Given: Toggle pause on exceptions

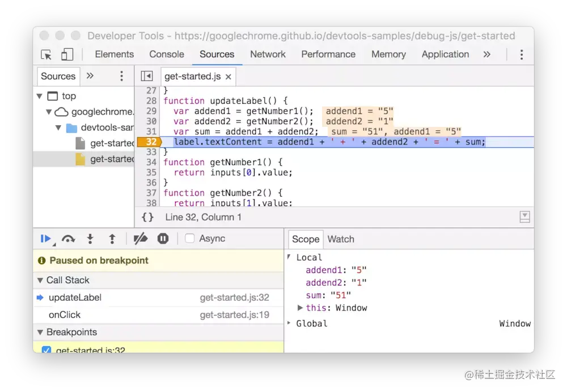Looking at the screenshot, I should pos(163,238).
